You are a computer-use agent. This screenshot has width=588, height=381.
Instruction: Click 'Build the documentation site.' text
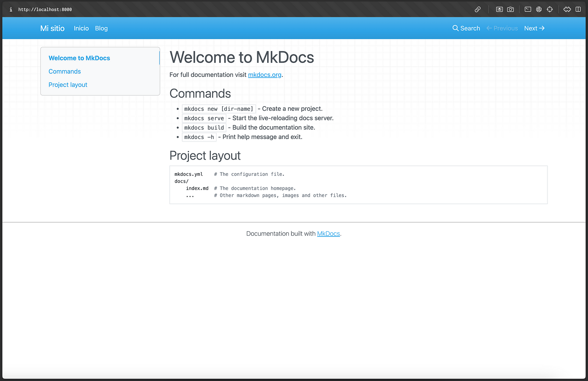(x=274, y=128)
